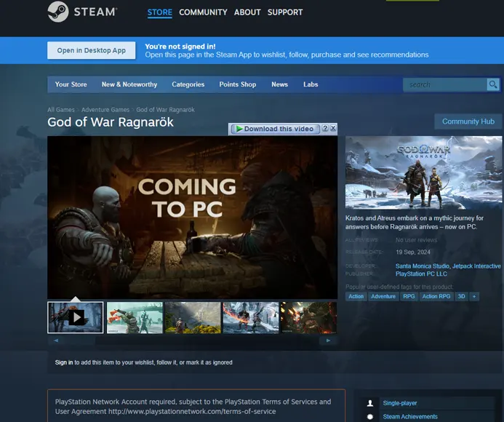Open the Labs tab
The height and width of the screenshot is (422, 504).
(x=311, y=84)
